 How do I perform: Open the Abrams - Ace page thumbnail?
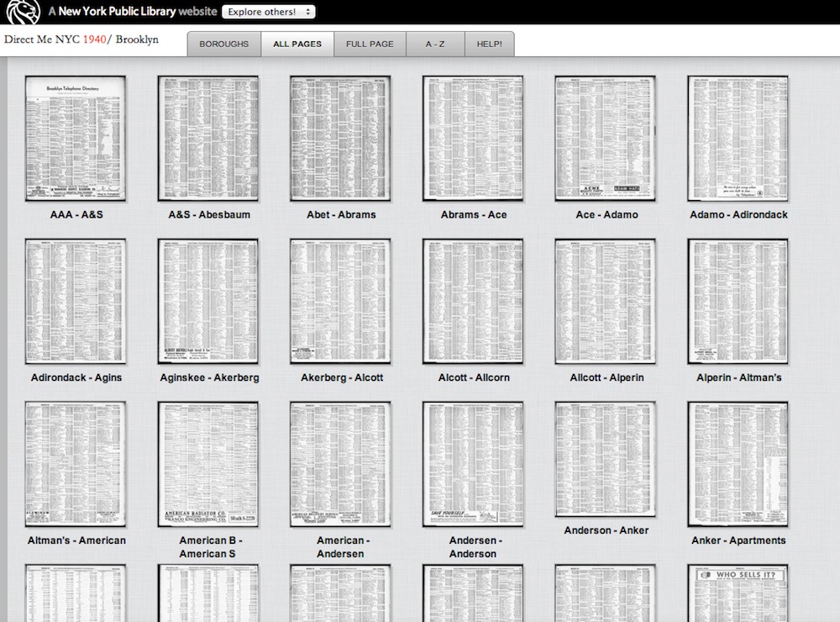(473, 139)
